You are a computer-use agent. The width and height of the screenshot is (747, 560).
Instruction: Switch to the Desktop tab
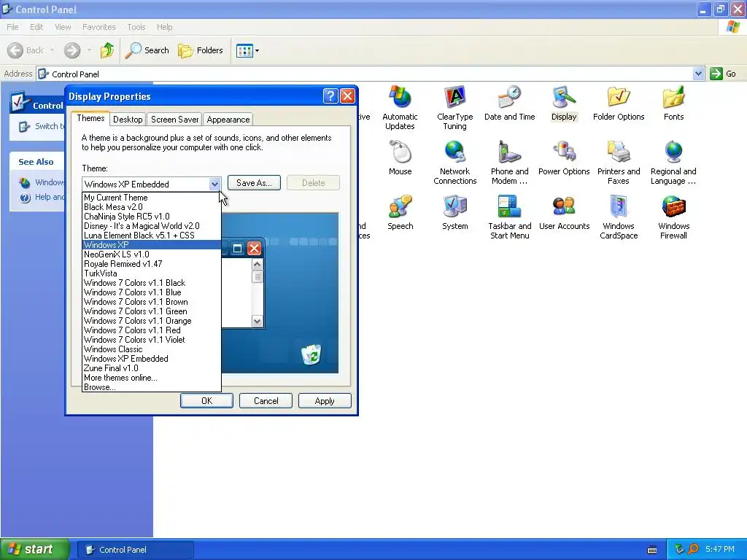click(128, 120)
